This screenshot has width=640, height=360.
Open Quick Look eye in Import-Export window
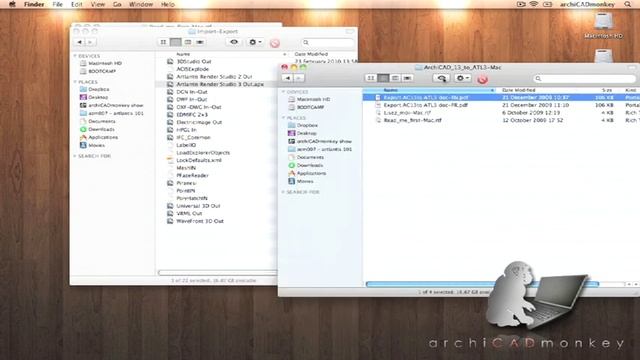tap(234, 42)
